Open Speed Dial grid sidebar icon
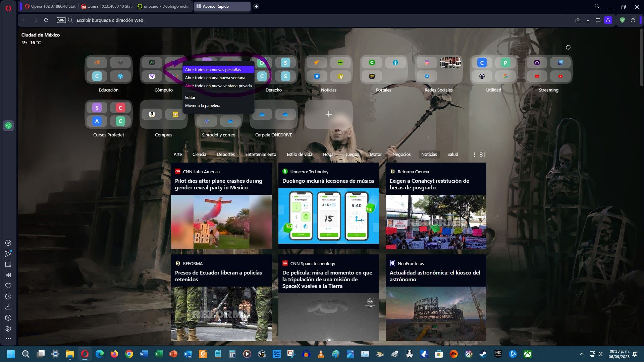The width and height of the screenshot is (644, 362). point(8,275)
